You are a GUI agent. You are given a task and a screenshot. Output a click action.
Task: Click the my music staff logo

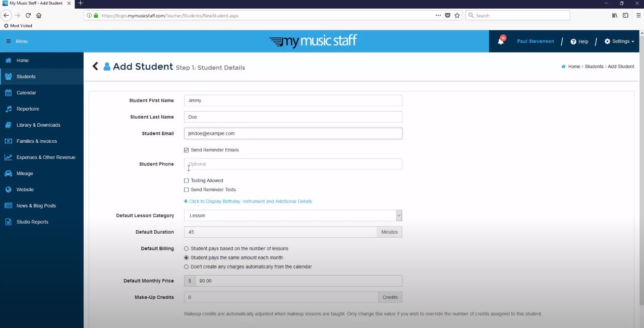[313, 41]
